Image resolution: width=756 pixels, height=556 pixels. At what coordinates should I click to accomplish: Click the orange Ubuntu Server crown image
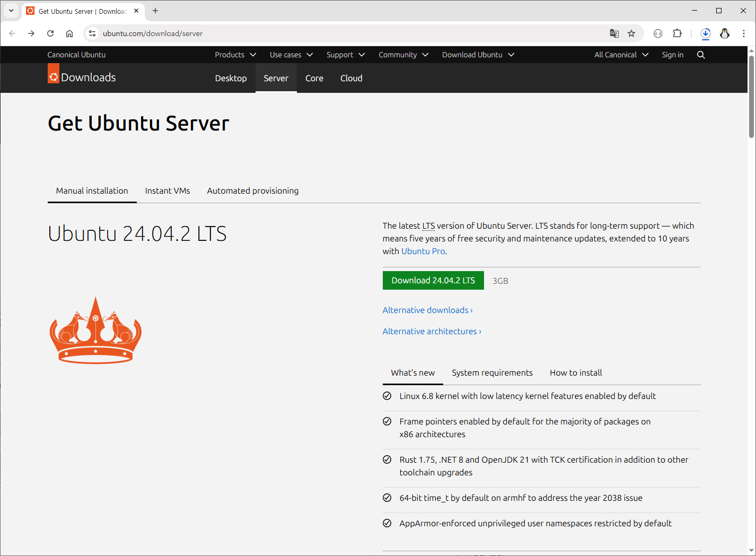(x=95, y=330)
